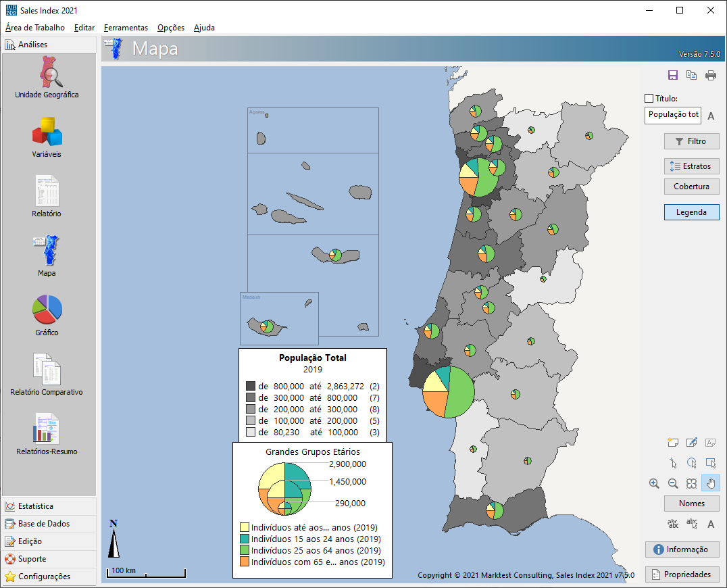The width and height of the screenshot is (727, 588).
Task: Open the Variáveis cubes icon
Action: (47, 136)
